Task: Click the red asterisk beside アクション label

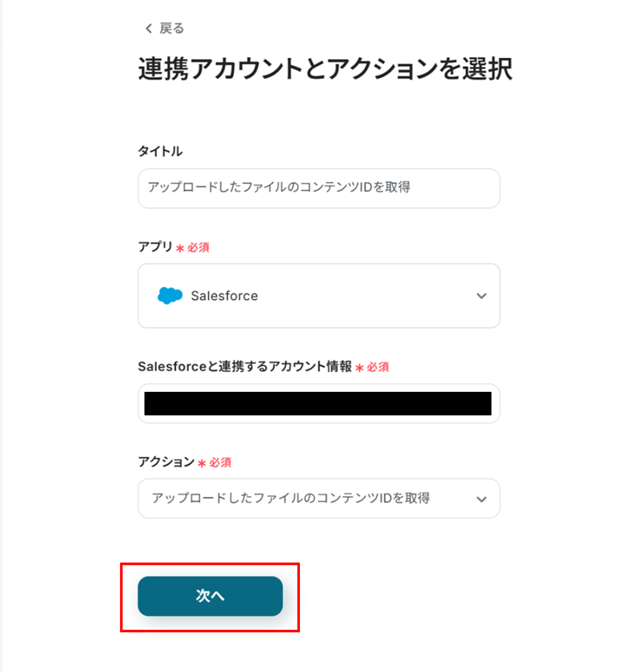Action: [202, 463]
